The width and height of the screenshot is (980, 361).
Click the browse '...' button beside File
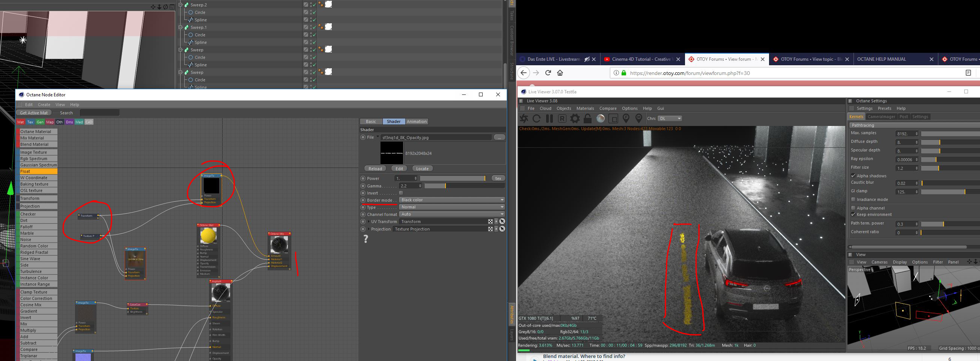point(500,138)
